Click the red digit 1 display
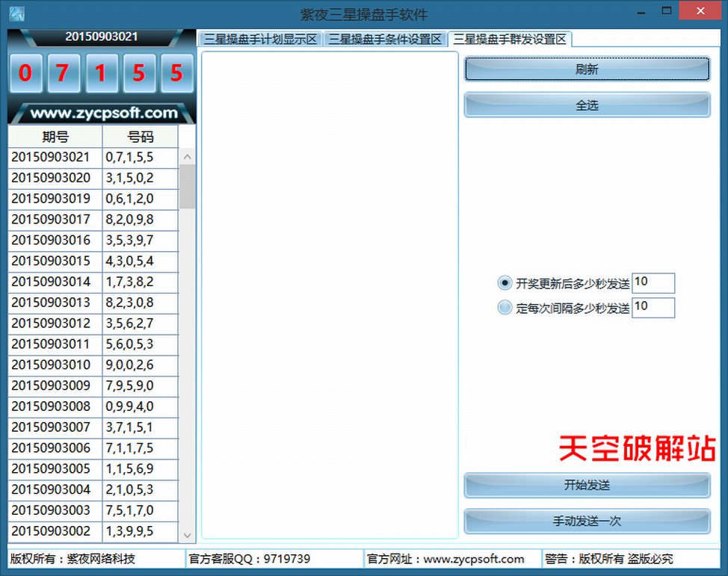The width and height of the screenshot is (728, 576). click(102, 72)
